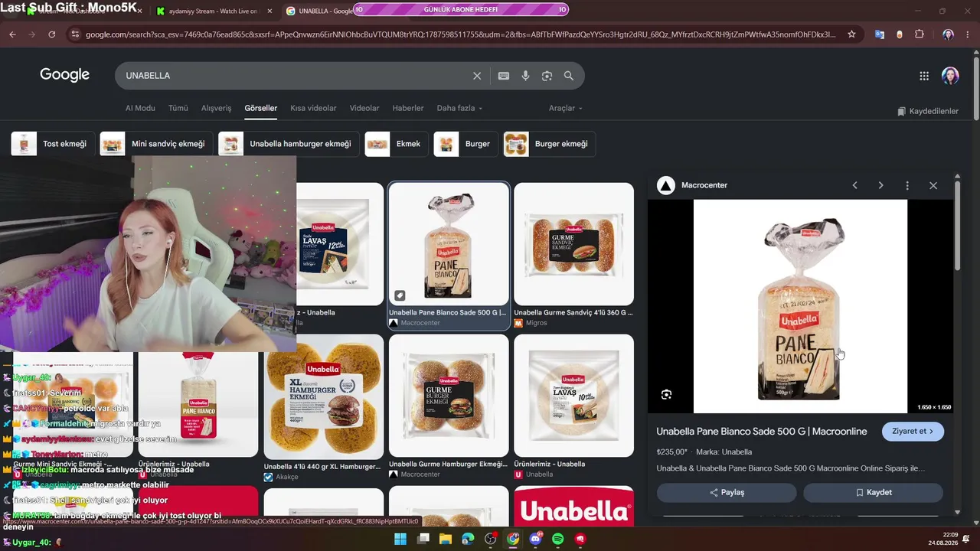Viewport: 980px width, 551px height.
Task: Open the Windows Start menu
Action: [400, 539]
